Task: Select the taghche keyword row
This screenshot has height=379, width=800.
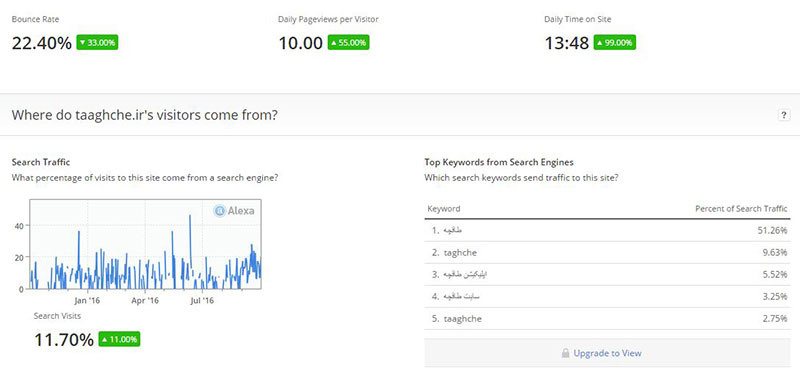Action: click(607, 252)
